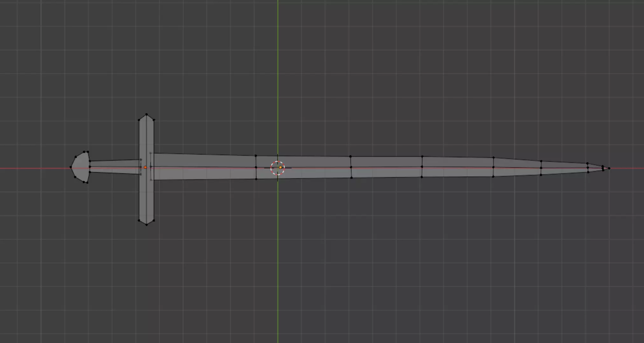Click the pommel's face
The height and width of the screenshot is (343, 644).
(x=81, y=167)
